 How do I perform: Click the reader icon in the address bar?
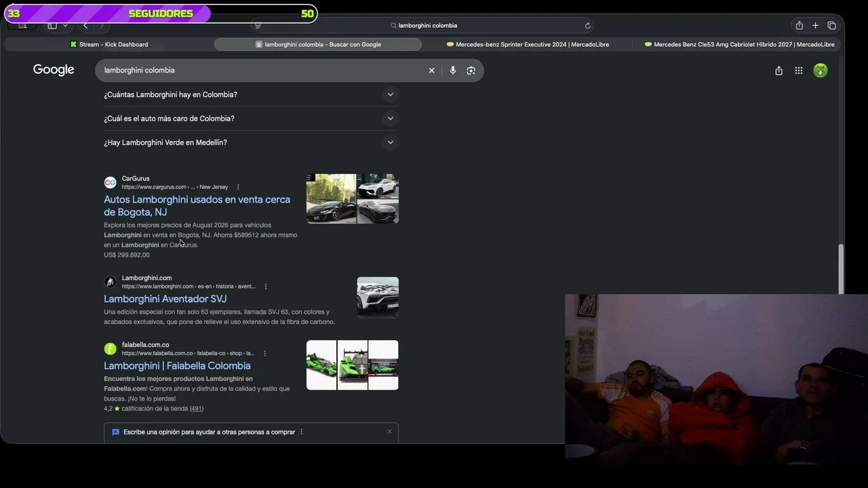258,26
